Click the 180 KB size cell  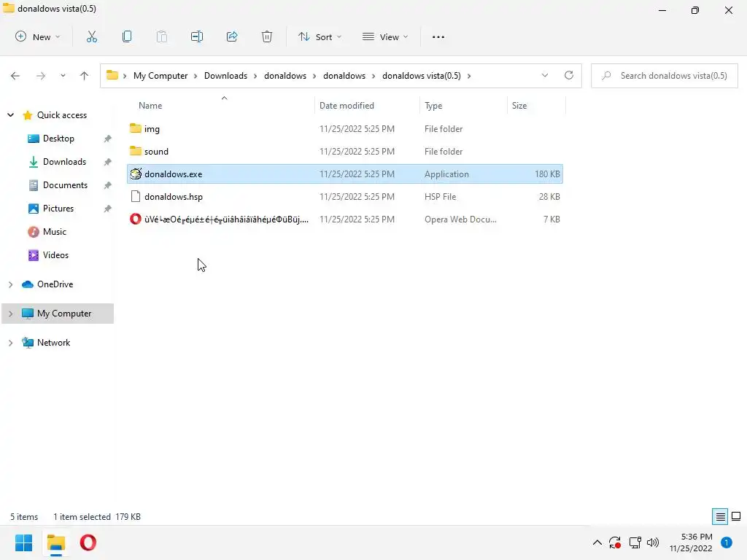coord(547,174)
